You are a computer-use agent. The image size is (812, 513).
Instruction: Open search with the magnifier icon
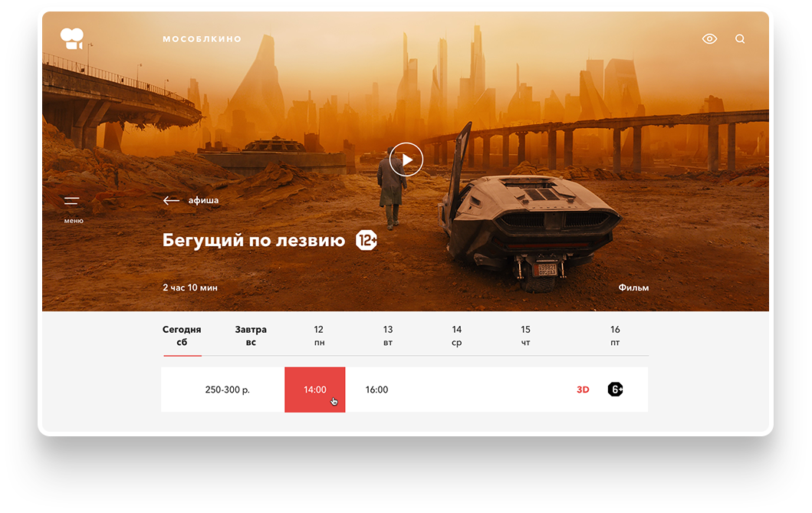[740, 39]
